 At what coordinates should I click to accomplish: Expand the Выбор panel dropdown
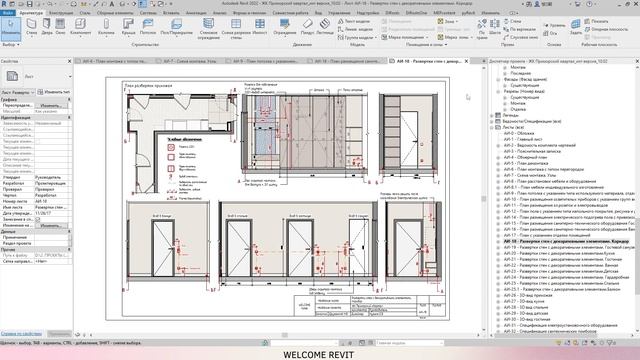[11, 44]
